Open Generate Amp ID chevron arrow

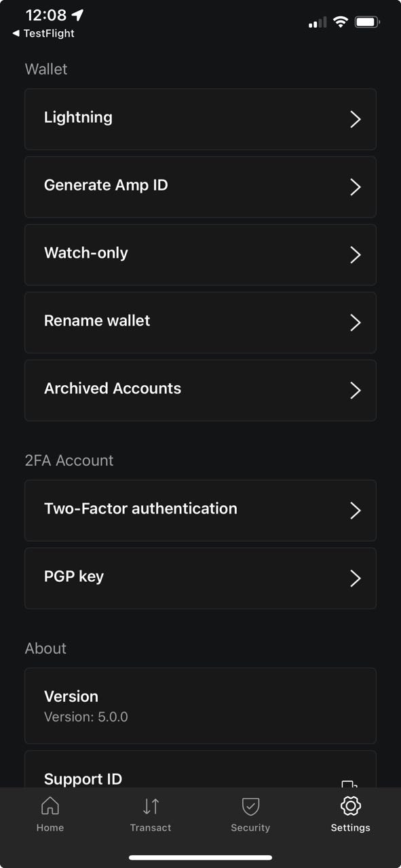tap(355, 187)
